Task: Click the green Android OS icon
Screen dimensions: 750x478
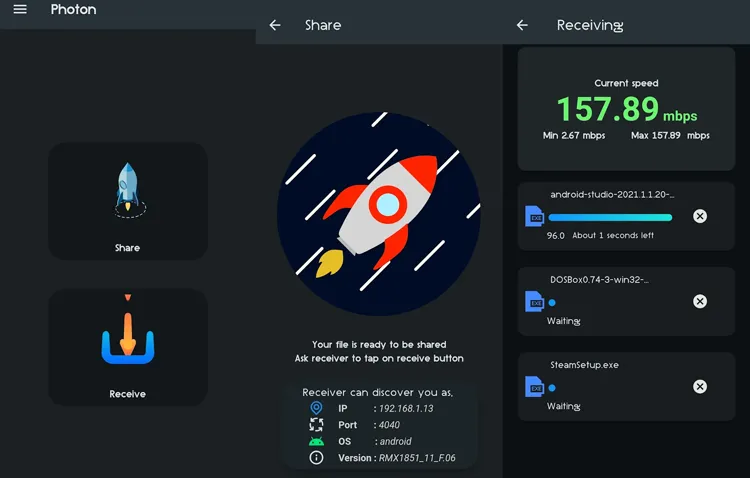Action: point(316,441)
